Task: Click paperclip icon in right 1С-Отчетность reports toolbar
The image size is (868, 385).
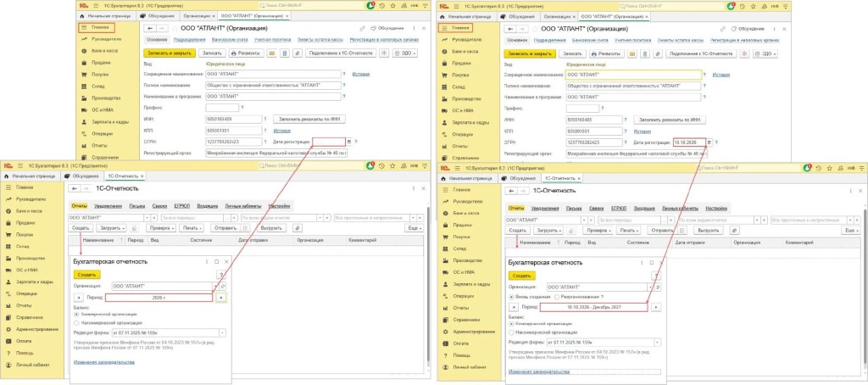Action: click(735, 231)
